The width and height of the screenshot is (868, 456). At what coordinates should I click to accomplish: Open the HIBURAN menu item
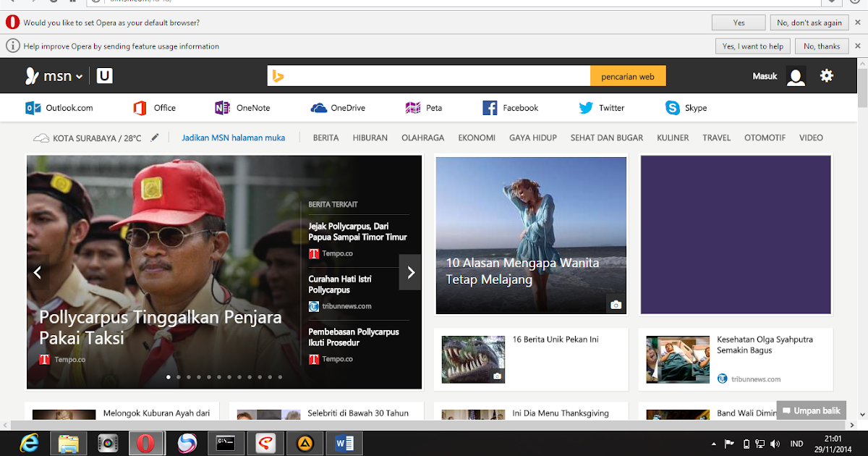pyautogui.click(x=370, y=138)
